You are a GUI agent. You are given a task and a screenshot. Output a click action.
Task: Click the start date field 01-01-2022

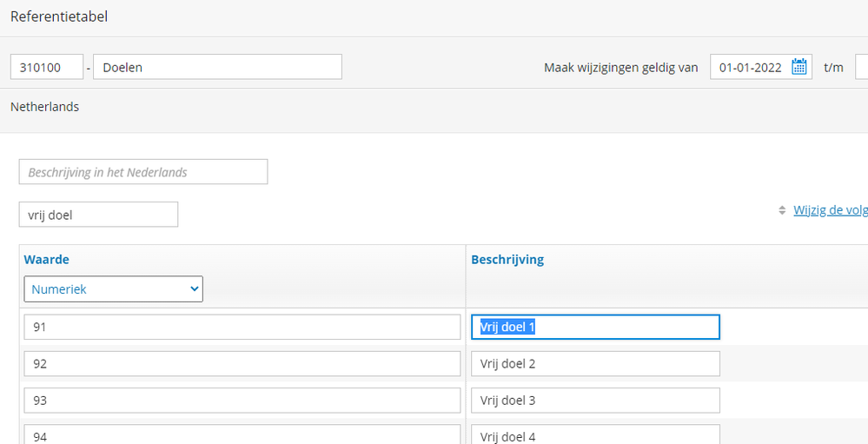click(751, 68)
